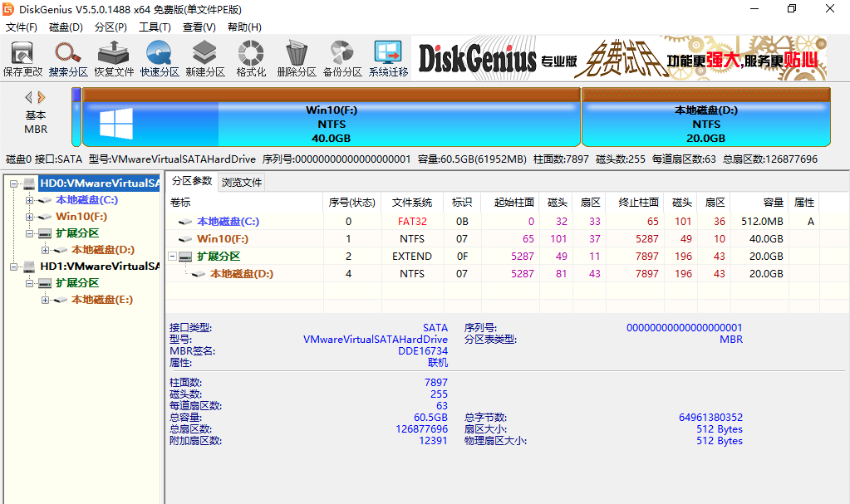Click the EXTEND file system cell
Screen dimensions: 850x504
point(412,257)
